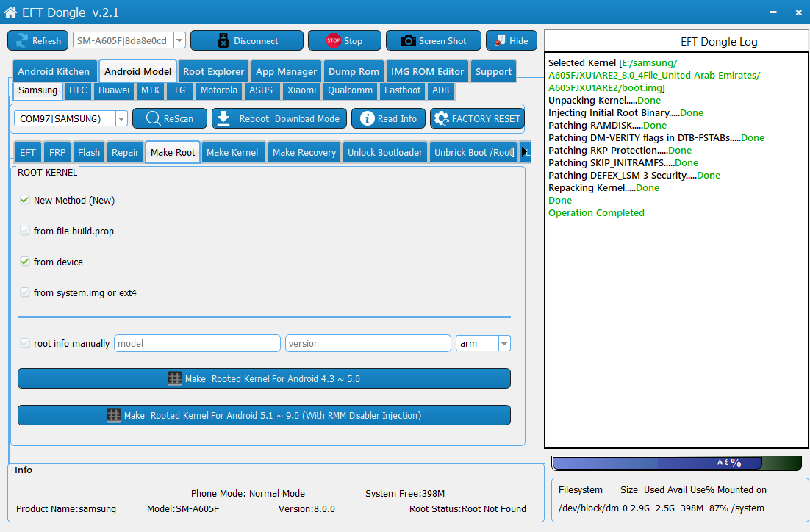Open the EFT function tab
Image resolution: width=810 pixels, height=532 pixels.
tap(27, 152)
